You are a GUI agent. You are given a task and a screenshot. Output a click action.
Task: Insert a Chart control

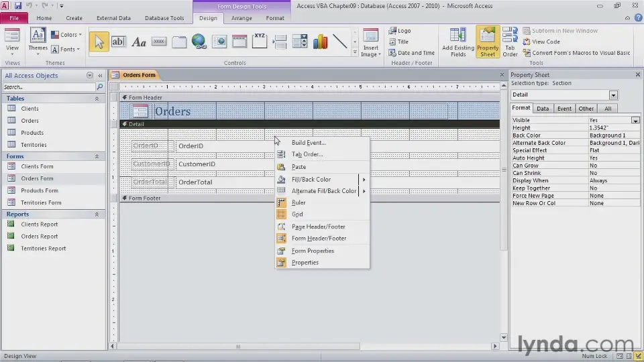320,42
